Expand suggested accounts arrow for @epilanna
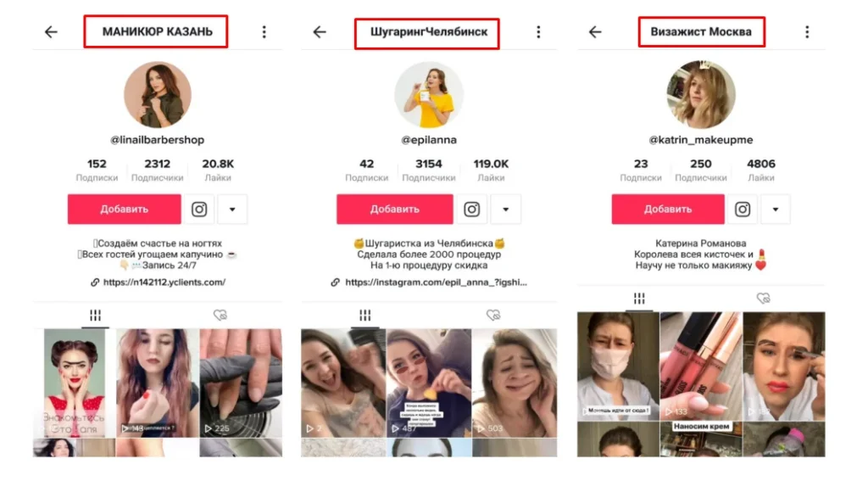This screenshot has height=481, width=868. coord(505,210)
